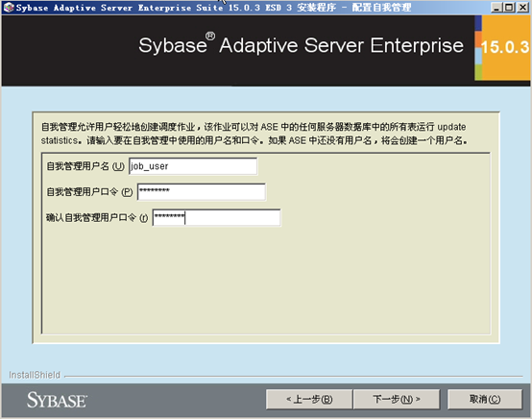Focus the job_user username field
The width and height of the screenshot is (532, 419).
(193, 166)
